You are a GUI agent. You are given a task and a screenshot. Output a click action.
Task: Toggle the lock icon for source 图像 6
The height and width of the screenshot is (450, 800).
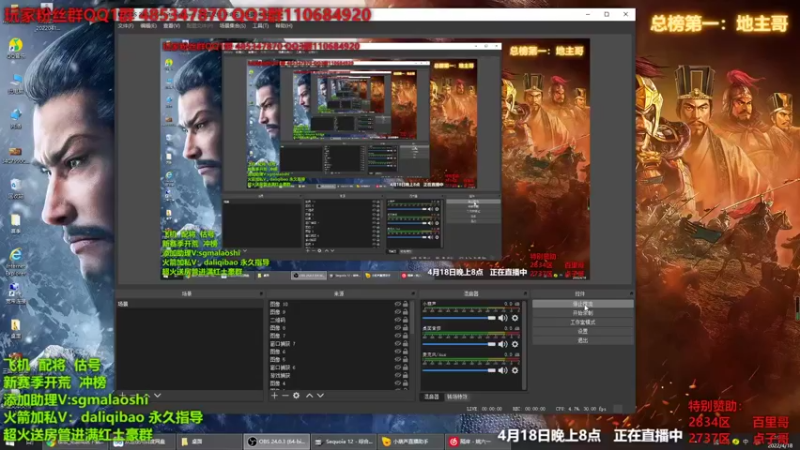coord(406,352)
